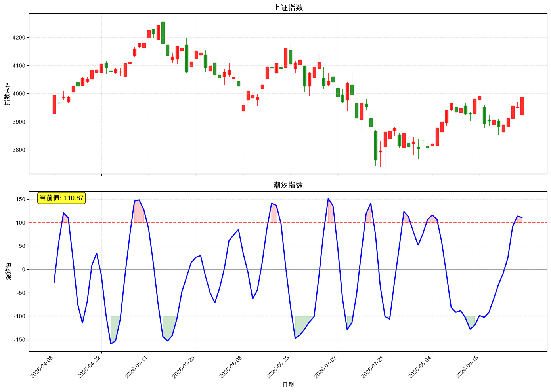
Task: Select the date label 2026-08-04
Action: pyautogui.click(x=421, y=367)
